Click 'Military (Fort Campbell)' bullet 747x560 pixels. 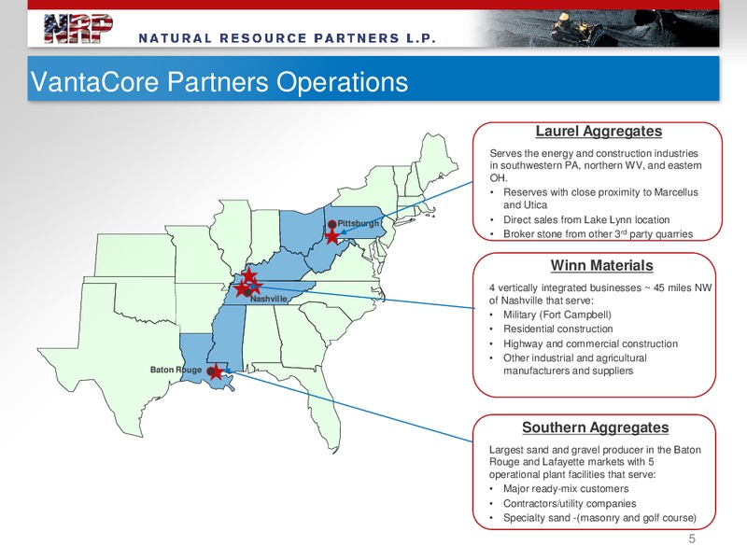point(557,315)
